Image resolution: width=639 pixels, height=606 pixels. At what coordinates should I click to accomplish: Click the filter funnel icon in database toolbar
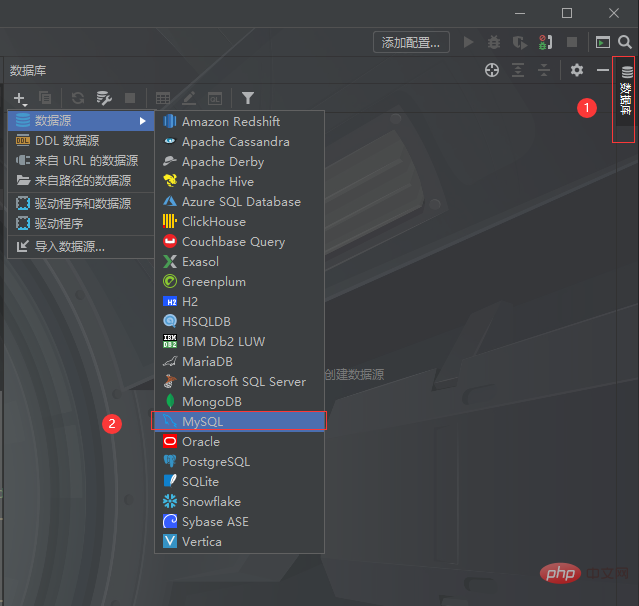pos(247,98)
